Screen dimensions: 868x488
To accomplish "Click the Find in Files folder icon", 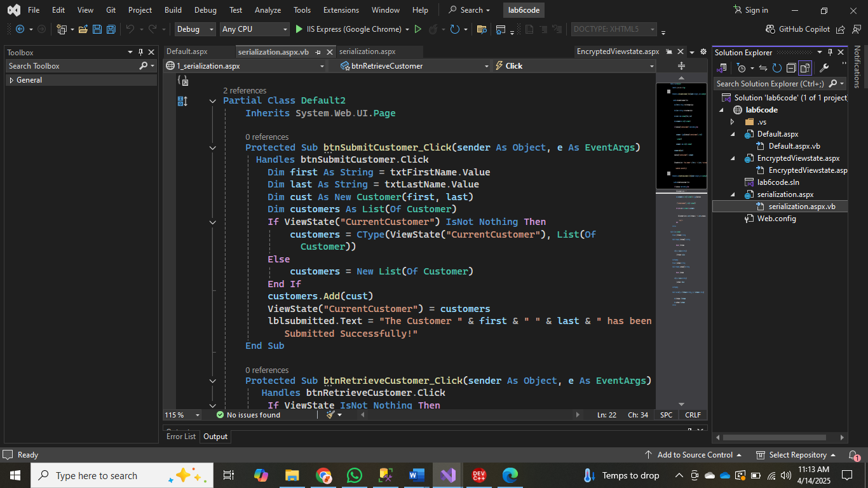I will tap(482, 29).
